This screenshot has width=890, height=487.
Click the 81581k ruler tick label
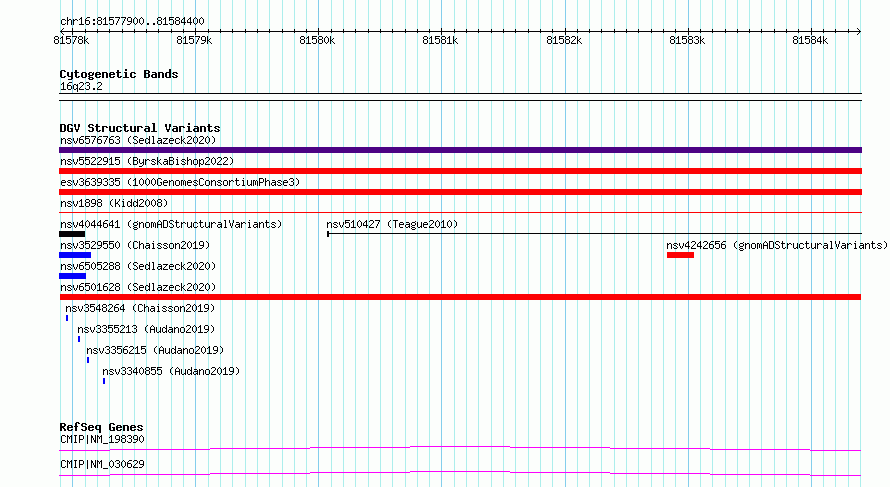[x=440, y=40]
